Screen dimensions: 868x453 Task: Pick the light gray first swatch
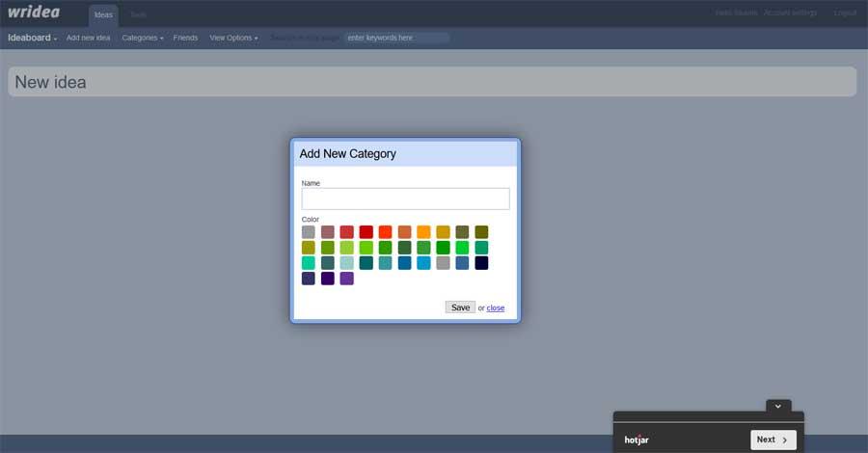pos(309,231)
